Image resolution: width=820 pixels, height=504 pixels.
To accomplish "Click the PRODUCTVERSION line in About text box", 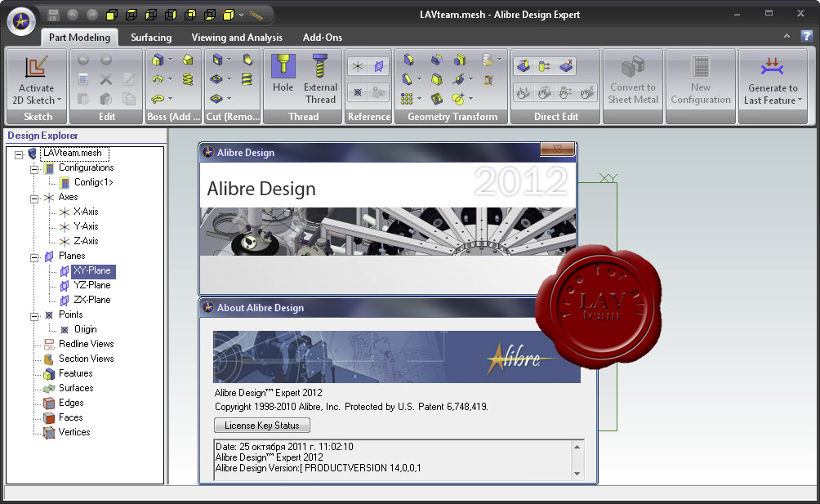I will [318, 468].
